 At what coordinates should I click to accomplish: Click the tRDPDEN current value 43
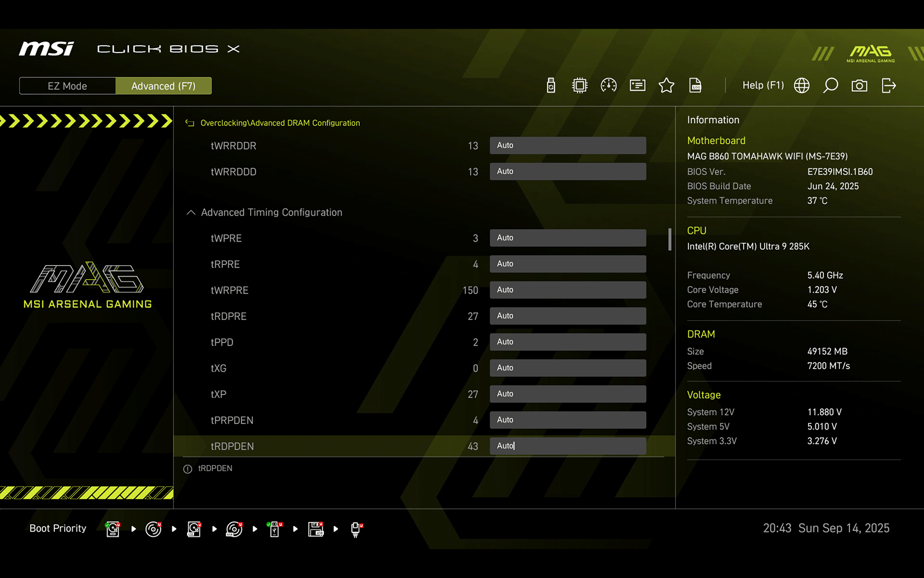point(473,447)
